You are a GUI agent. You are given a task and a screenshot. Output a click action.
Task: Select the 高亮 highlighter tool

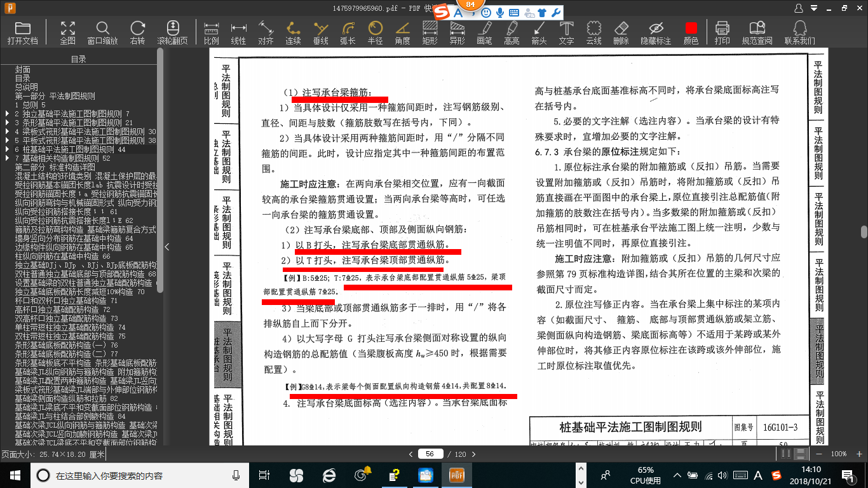click(512, 33)
